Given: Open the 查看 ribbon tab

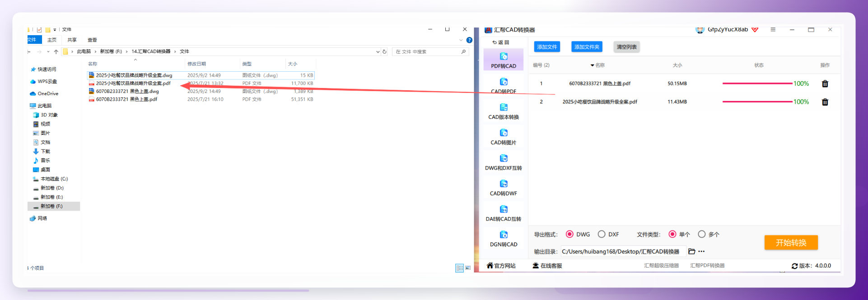Looking at the screenshot, I should [92, 40].
